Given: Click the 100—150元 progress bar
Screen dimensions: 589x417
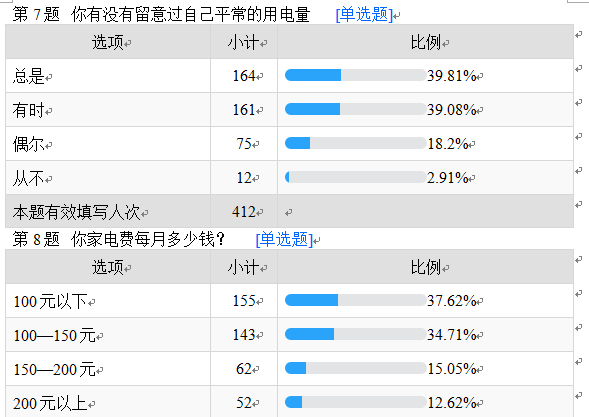Looking at the screenshot, I should tap(355, 334).
